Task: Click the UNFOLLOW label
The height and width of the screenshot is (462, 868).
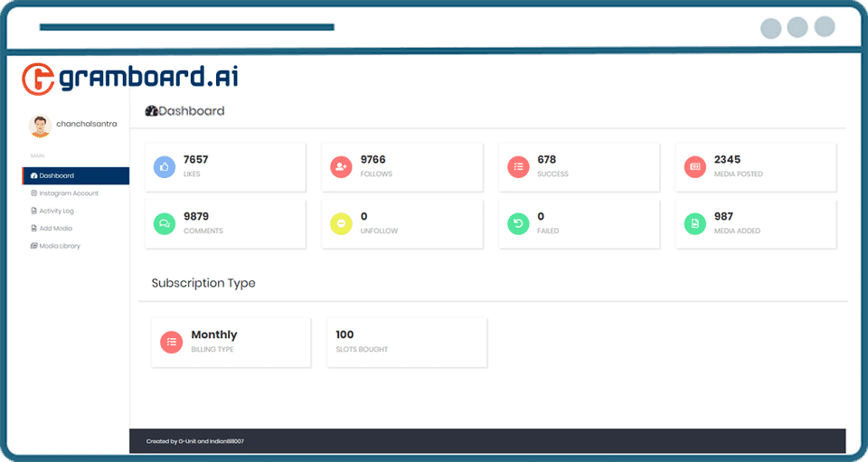Action: (x=379, y=231)
